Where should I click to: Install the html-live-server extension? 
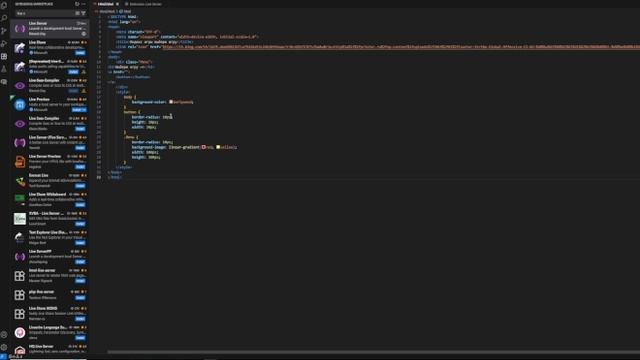(x=80, y=281)
